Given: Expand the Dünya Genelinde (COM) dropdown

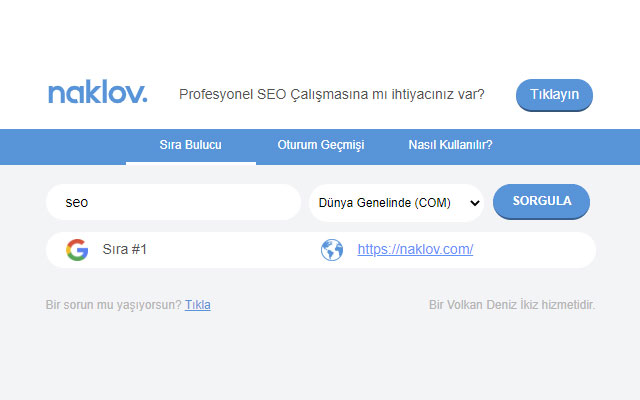Looking at the screenshot, I should click(396, 203).
